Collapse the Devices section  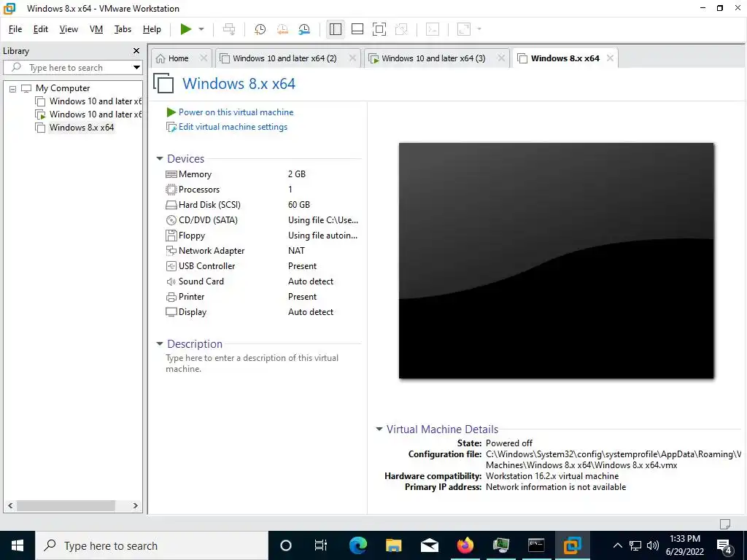[160, 158]
